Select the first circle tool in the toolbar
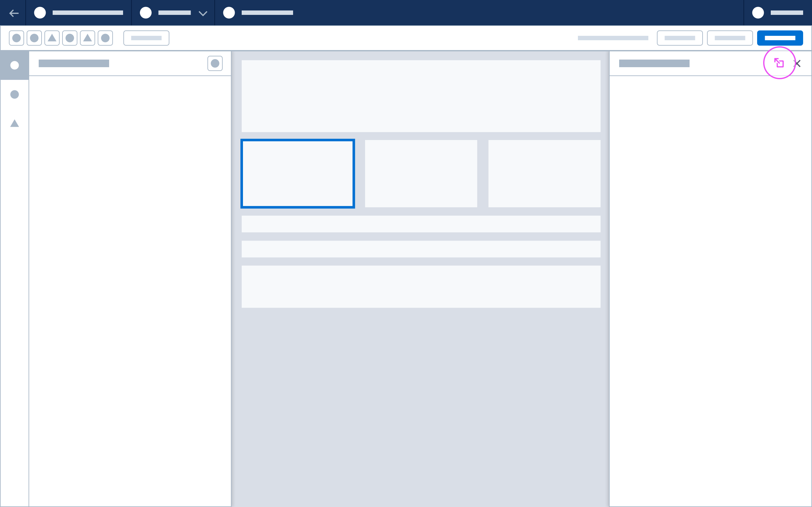The width and height of the screenshot is (812, 507). [16, 38]
